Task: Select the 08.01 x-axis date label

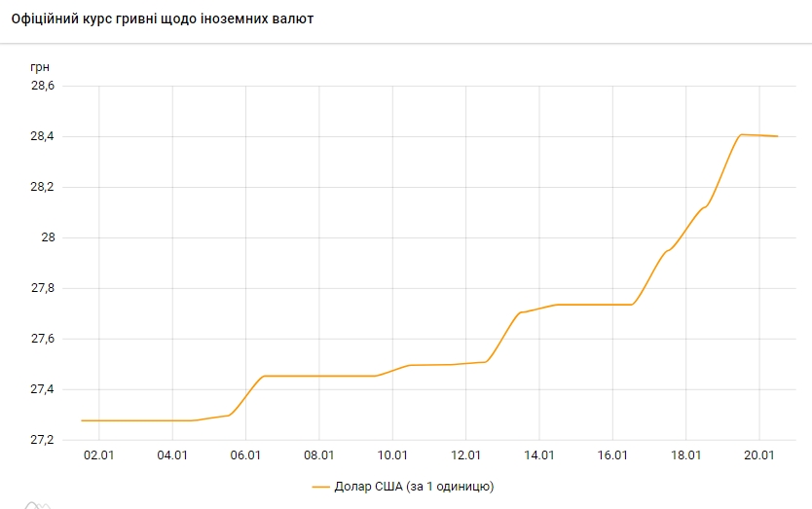Action: [319, 454]
